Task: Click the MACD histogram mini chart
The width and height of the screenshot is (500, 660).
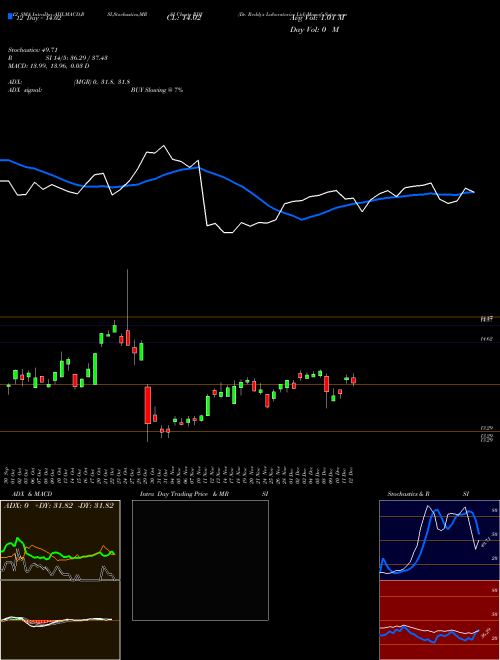Action: click(60, 620)
